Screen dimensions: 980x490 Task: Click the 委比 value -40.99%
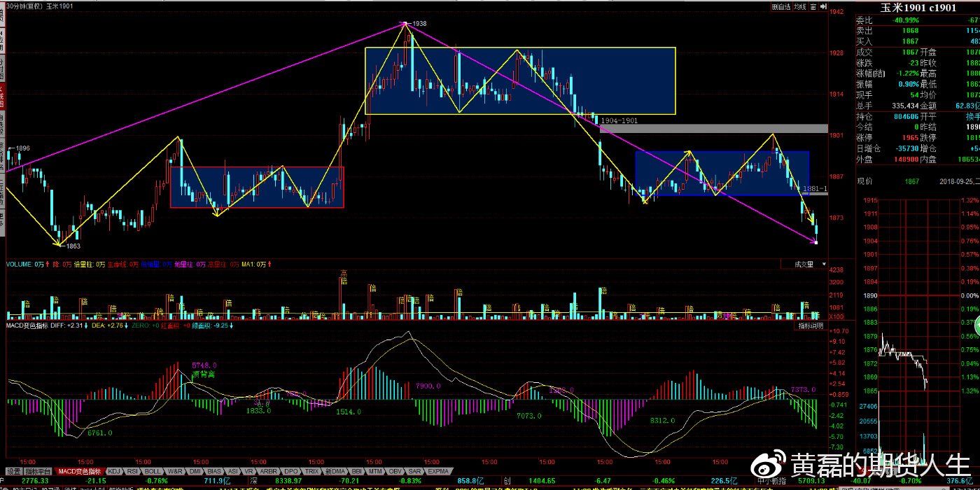pyautogui.click(x=905, y=20)
